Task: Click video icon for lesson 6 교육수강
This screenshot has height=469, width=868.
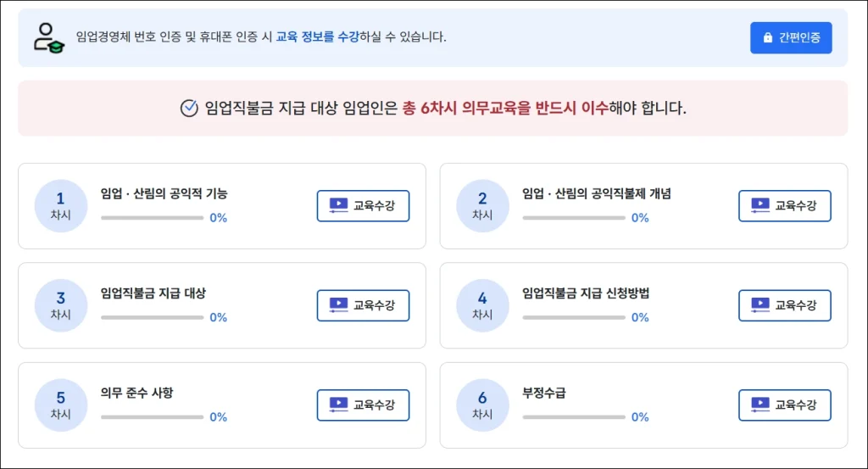Action: point(759,405)
